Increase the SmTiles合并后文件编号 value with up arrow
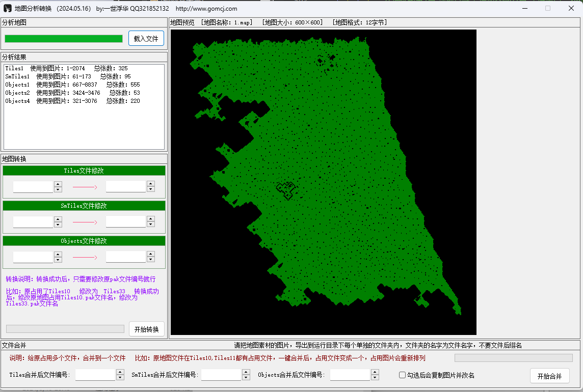This screenshot has width=583, height=392. (246, 372)
